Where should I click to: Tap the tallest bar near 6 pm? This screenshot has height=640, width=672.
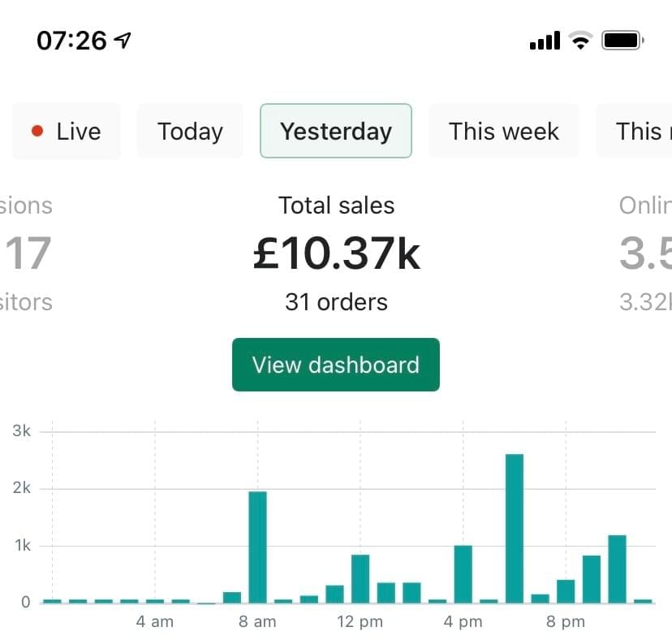coord(514,528)
